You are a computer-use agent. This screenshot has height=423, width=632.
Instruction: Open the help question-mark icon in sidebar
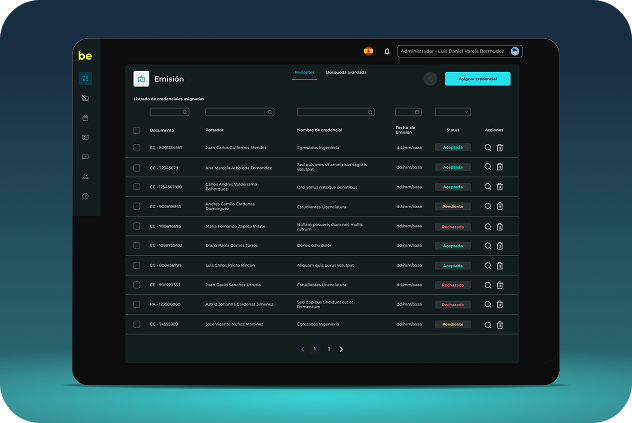pyautogui.click(x=85, y=196)
